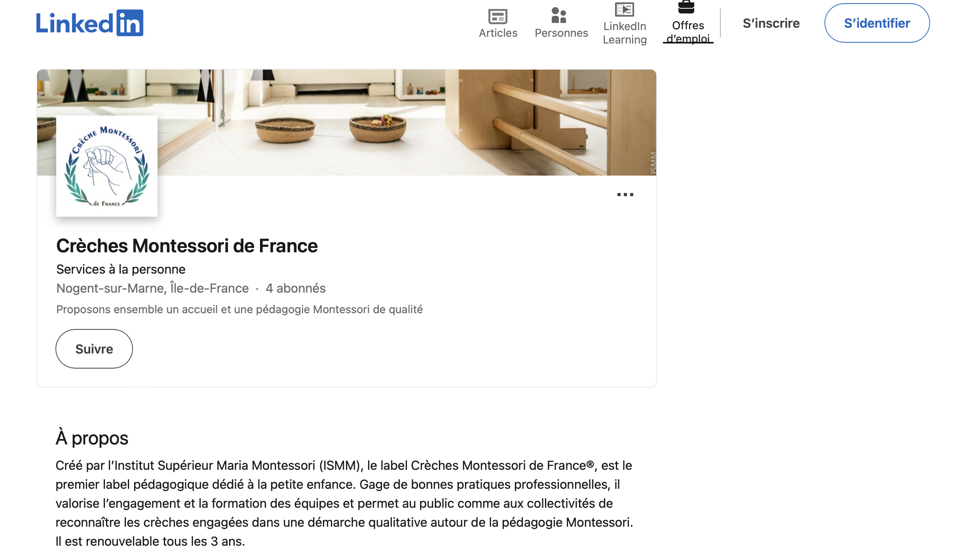The height and width of the screenshot is (556, 980).
Task: Open the three-dot more options menu
Action: pyautogui.click(x=625, y=195)
